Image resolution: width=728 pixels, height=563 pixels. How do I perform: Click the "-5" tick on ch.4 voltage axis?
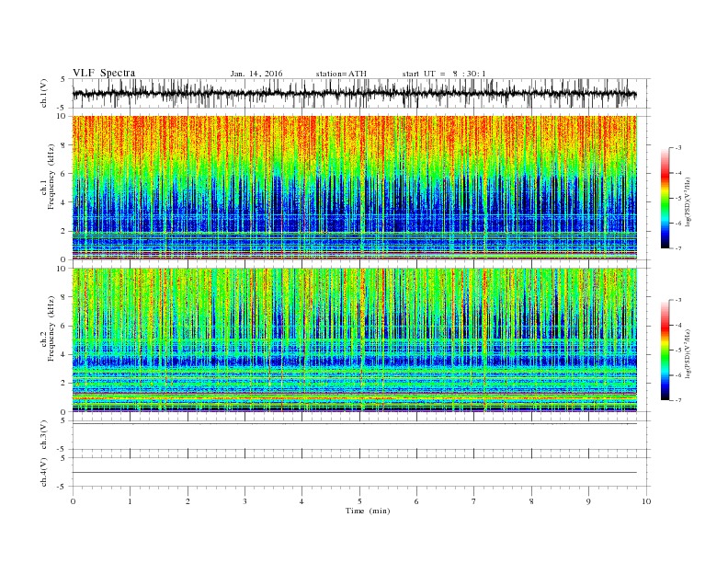click(63, 487)
